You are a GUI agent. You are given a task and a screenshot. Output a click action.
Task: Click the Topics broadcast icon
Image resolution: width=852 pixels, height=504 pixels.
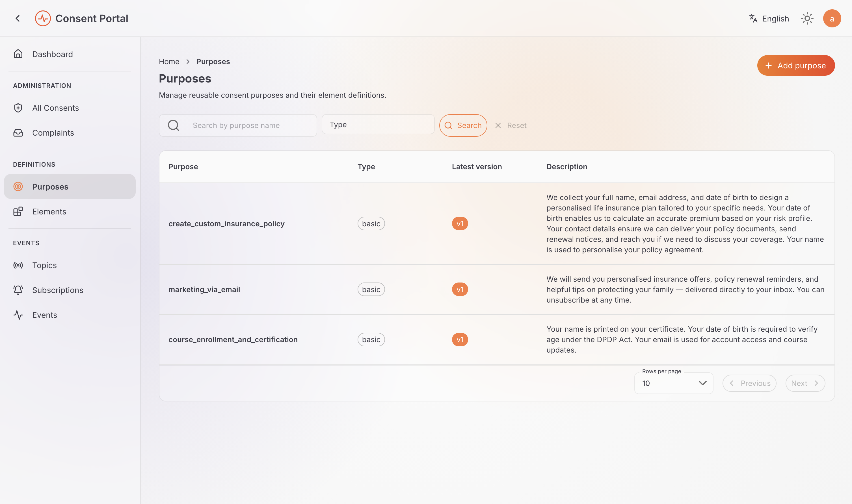18,265
